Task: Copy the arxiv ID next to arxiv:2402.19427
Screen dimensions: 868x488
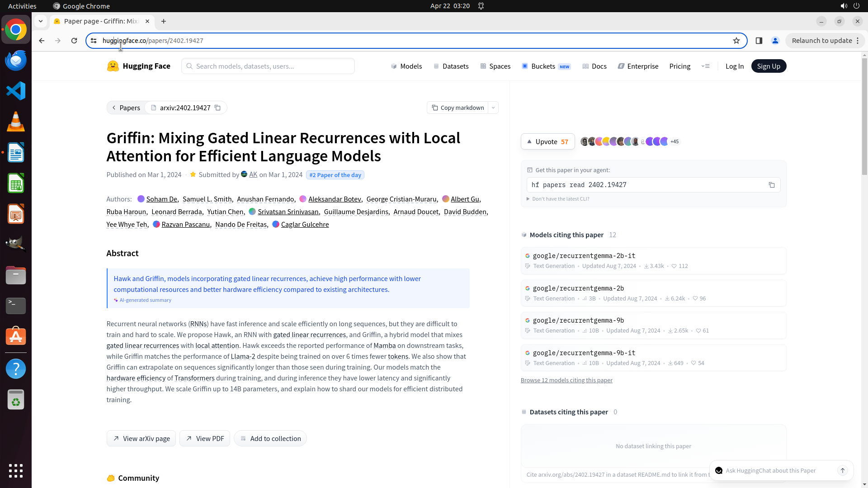Action: point(217,108)
